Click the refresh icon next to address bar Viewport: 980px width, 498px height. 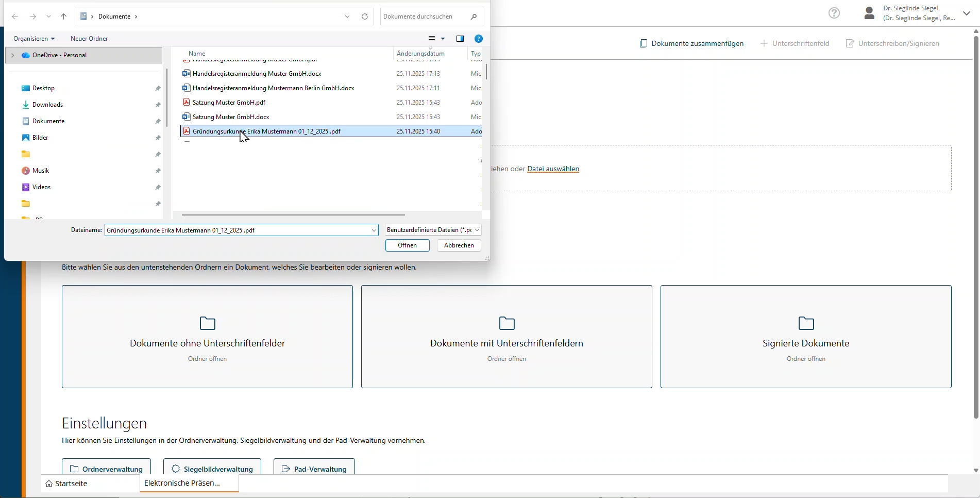tap(365, 16)
